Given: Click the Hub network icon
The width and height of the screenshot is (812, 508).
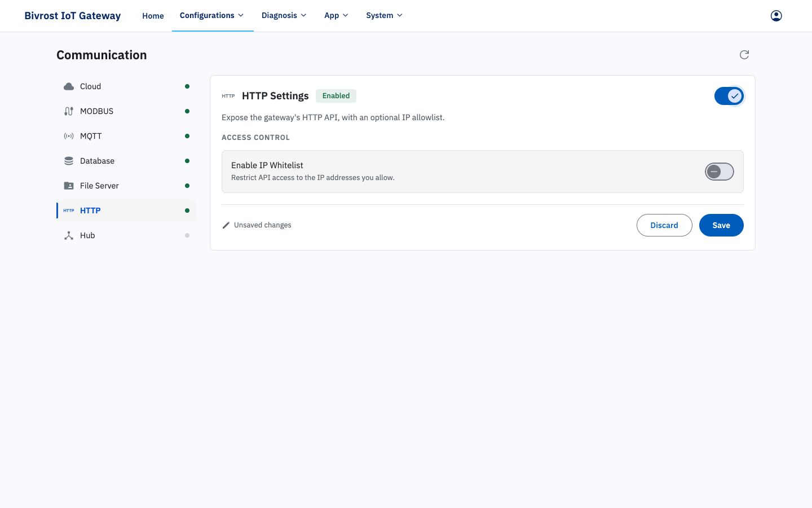Looking at the screenshot, I should pos(69,235).
